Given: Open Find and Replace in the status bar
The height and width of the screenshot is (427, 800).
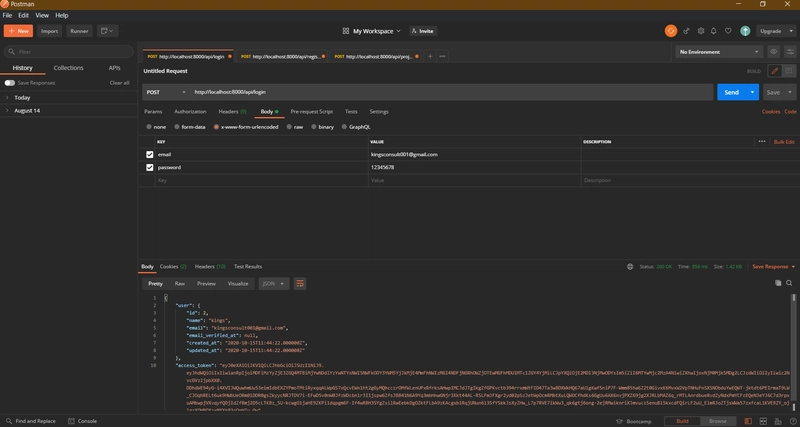Looking at the screenshot, I should coord(31,421).
